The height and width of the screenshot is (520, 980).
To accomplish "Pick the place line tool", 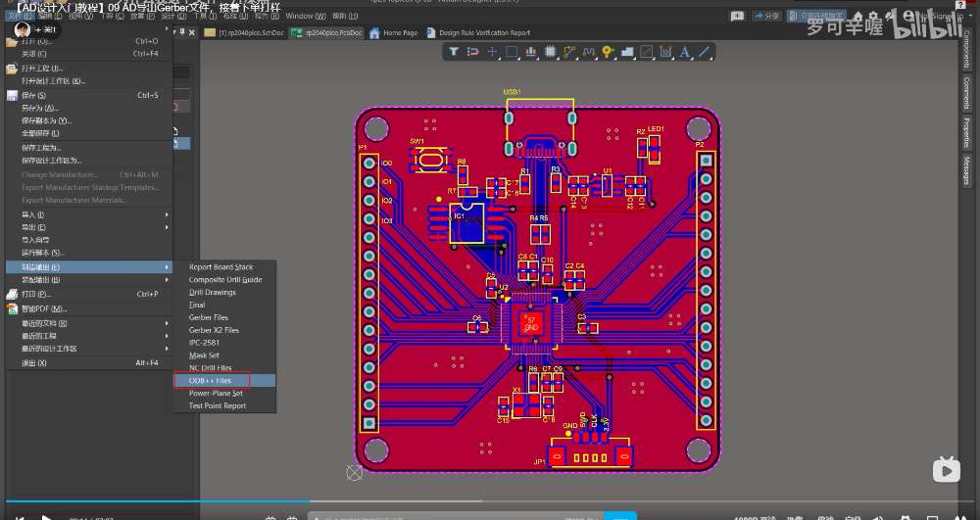I will [x=705, y=52].
